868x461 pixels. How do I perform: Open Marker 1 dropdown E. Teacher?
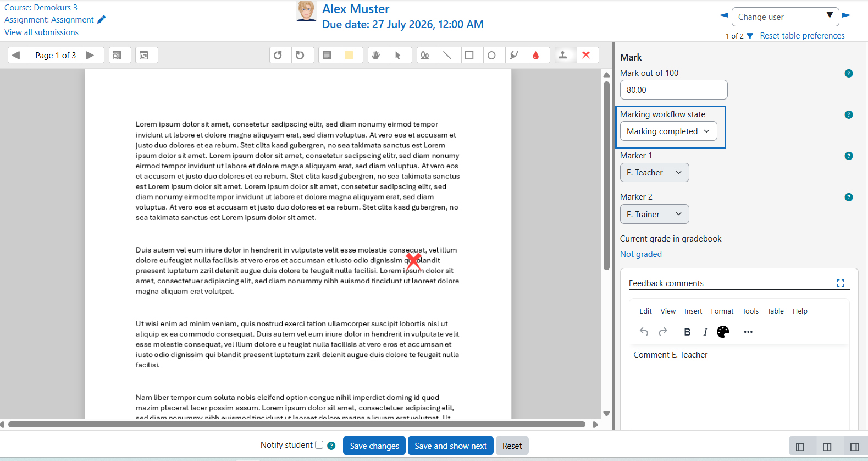[x=654, y=173]
